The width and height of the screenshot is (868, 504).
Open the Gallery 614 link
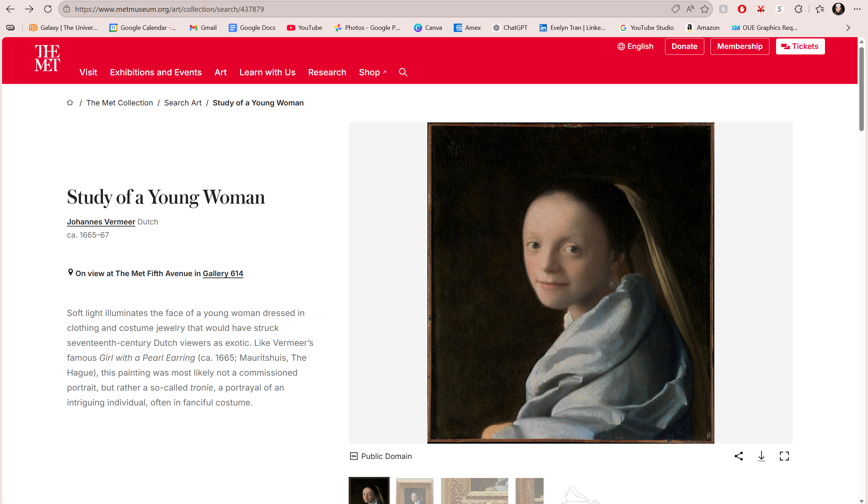[223, 273]
